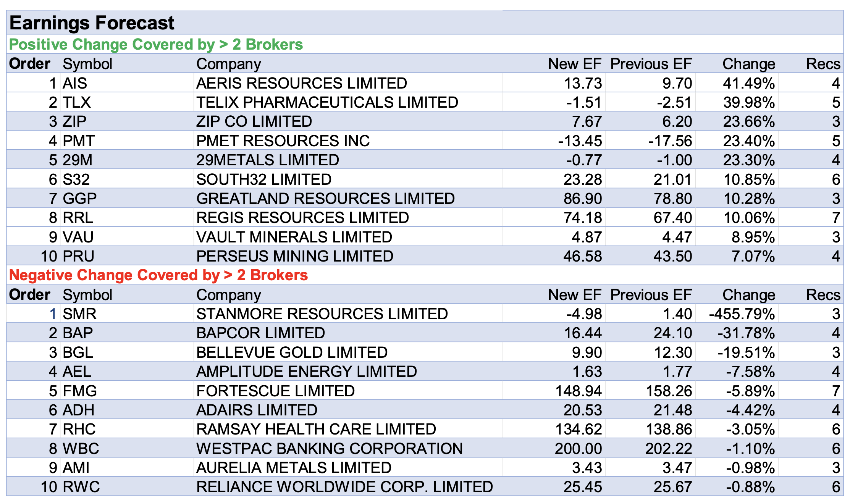Select the Bapcor Limited company cell
Screen dimensions: 850x504
click(260, 333)
